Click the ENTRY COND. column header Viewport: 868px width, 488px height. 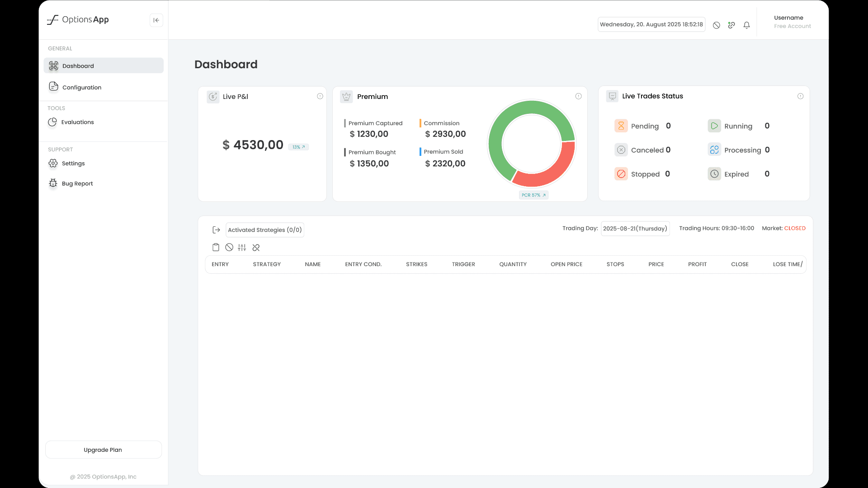[363, 264]
